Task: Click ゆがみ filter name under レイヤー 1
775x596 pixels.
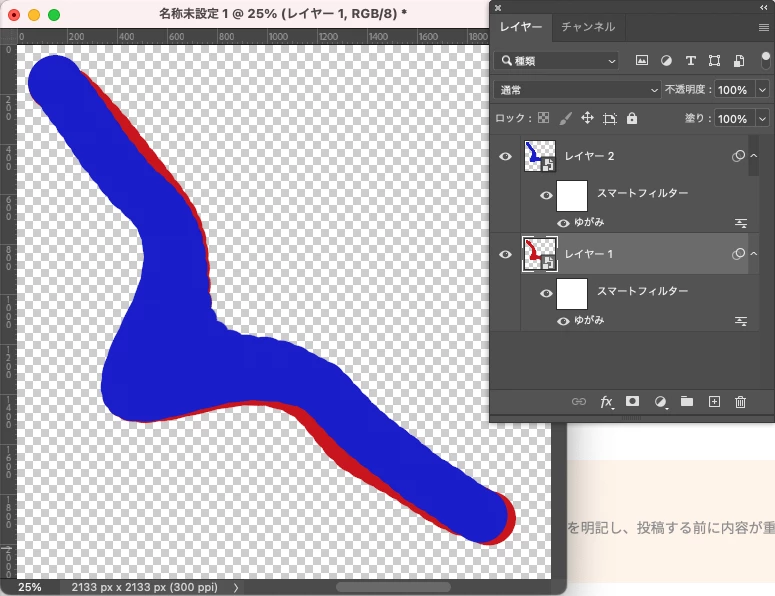Action: [x=589, y=320]
